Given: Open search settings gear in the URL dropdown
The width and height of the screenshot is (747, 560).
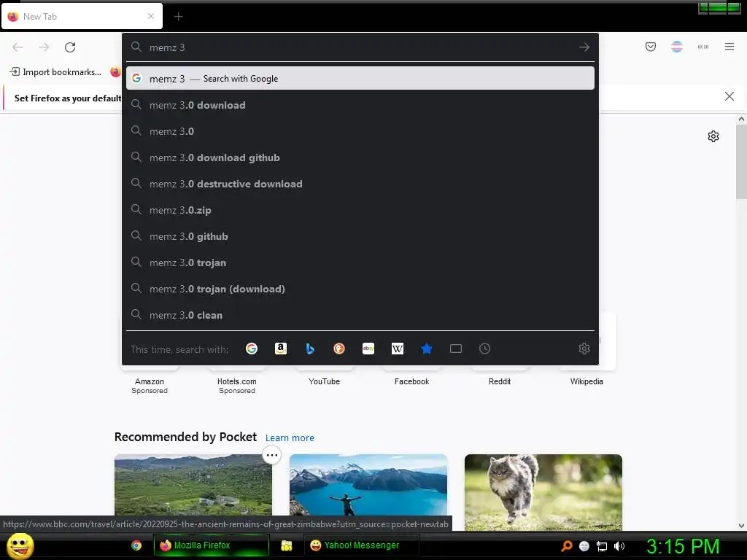Looking at the screenshot, I should 584,349.
